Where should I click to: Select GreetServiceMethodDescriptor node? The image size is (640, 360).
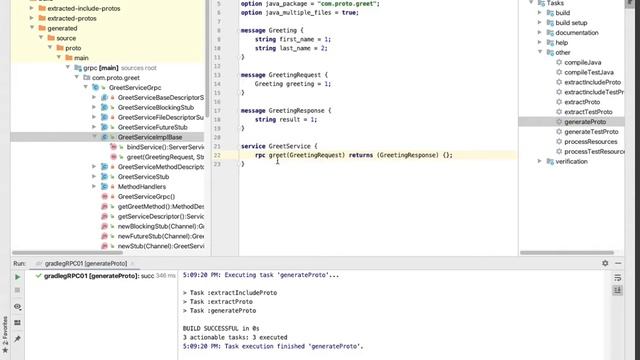(161, 167)
